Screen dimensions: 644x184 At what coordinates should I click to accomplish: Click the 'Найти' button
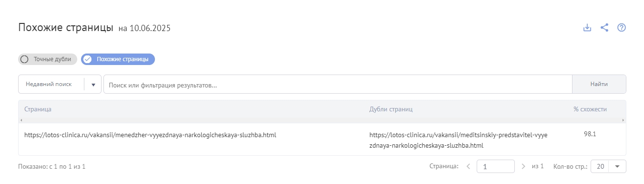[599, 85]
